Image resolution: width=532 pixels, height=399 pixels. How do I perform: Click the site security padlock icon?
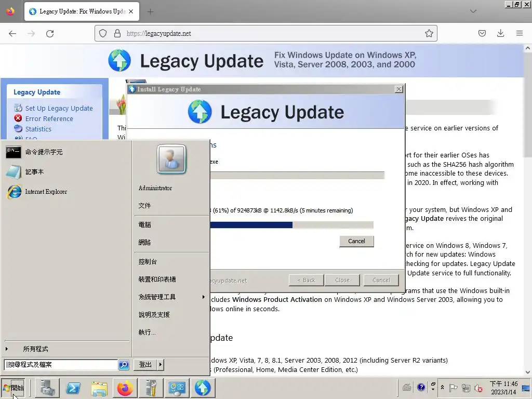click(x=117, y=33)
